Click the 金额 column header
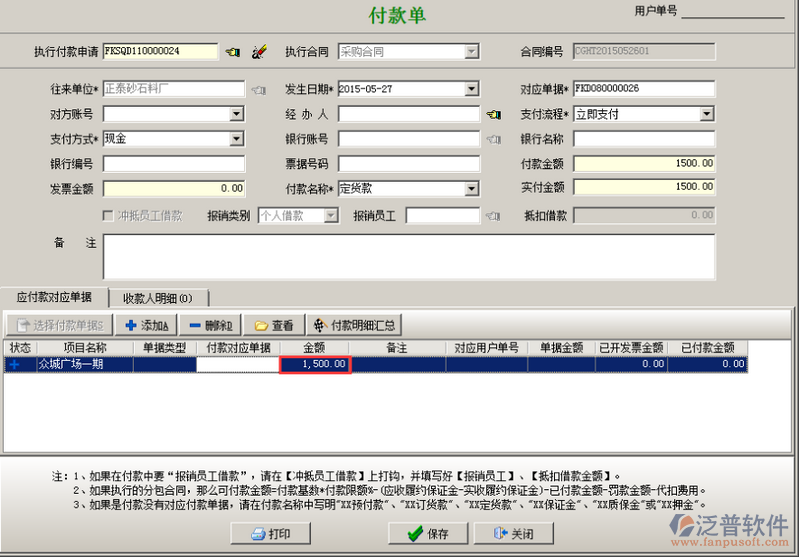 [314, 348]
